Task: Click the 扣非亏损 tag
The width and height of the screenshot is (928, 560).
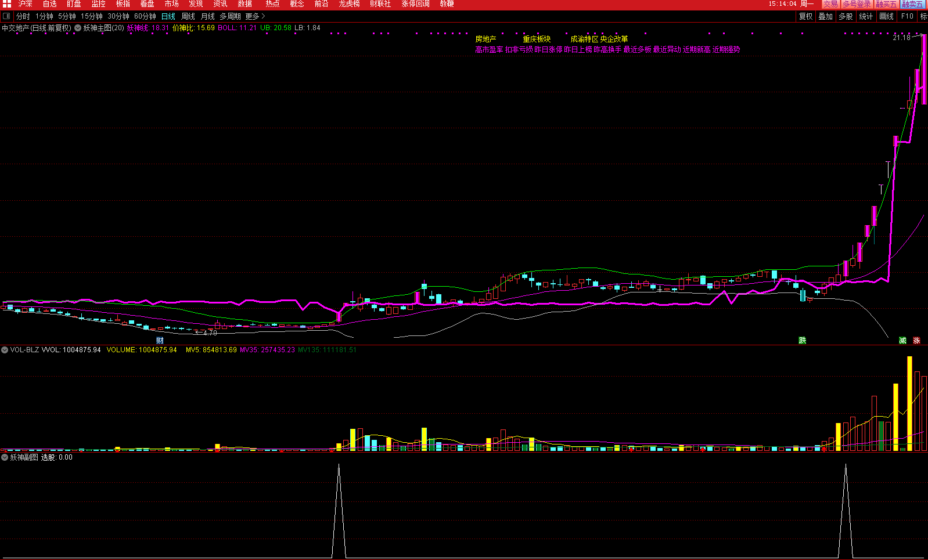Action: click(x=519, y=50)
